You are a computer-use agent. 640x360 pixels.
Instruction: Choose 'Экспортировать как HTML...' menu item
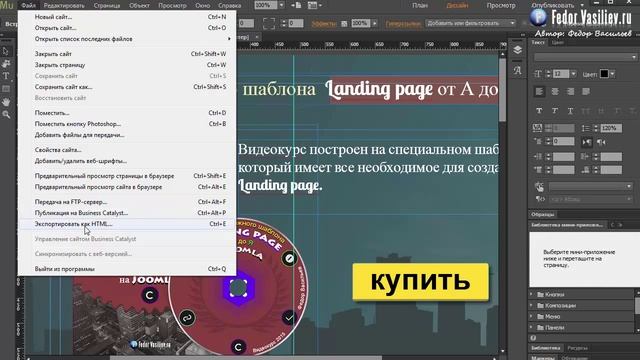tap(127, 224)
